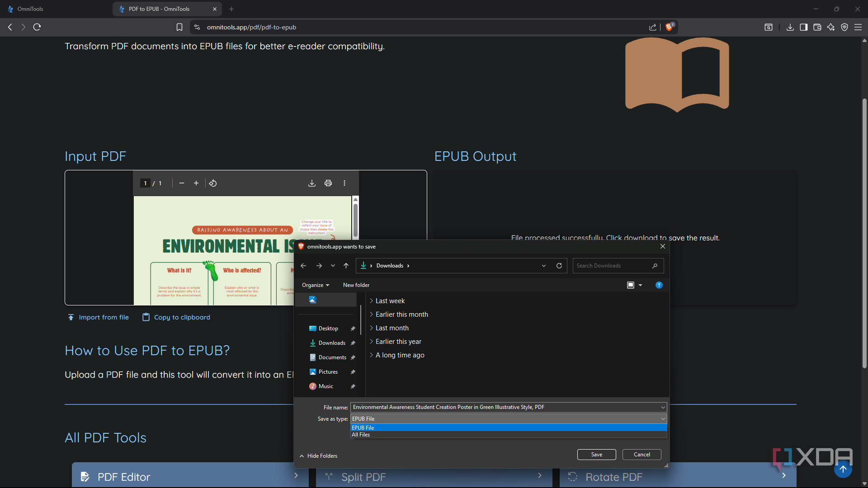Open the Organize dropdown menu

pyautogui.click(x=316, y=285)
